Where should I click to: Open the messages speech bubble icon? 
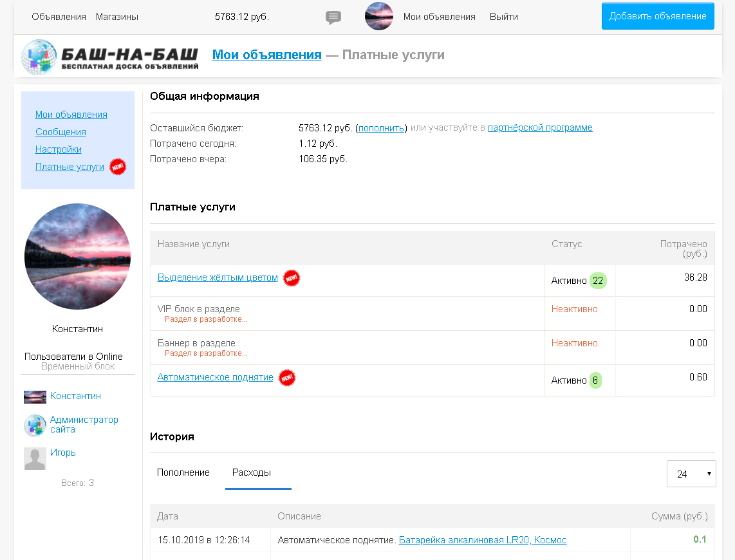coord(333,18)
